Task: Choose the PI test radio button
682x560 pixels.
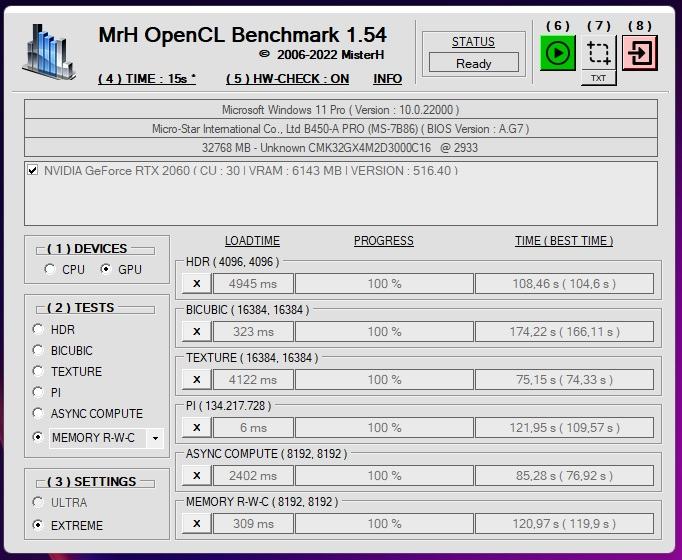Action: click(x=38, y=392)
